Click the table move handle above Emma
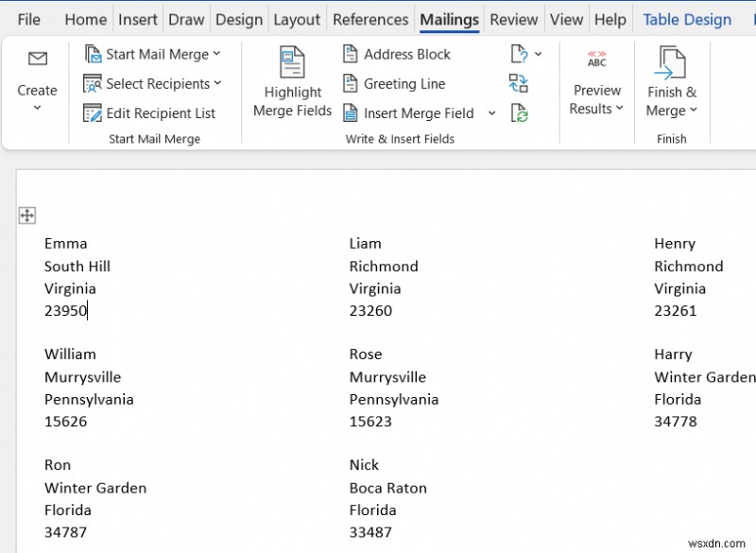 pyautogui.click(x=26, y=215)
